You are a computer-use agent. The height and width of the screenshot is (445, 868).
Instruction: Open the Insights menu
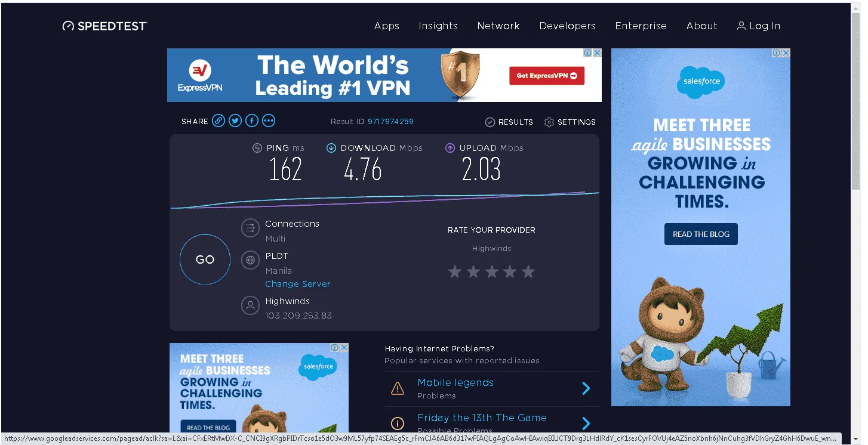(x=438, y=26)
